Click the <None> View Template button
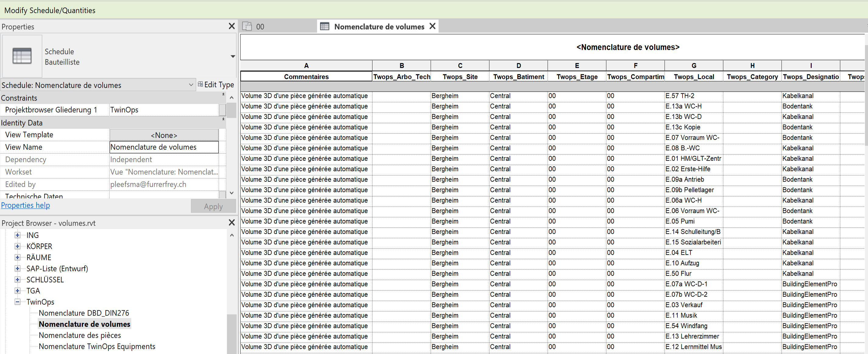 (164, 135)
